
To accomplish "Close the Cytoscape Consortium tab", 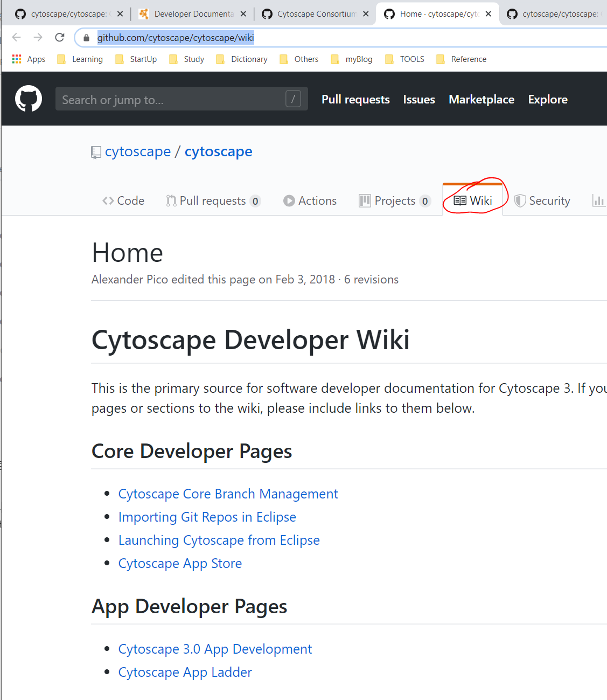I will pyautogui.click(x=366, y=14).
